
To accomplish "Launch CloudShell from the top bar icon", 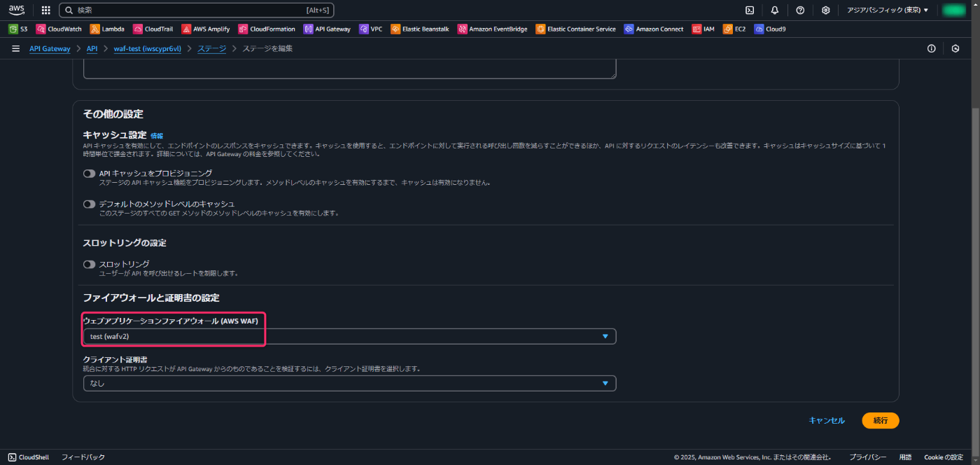I will tap(750, 10).
